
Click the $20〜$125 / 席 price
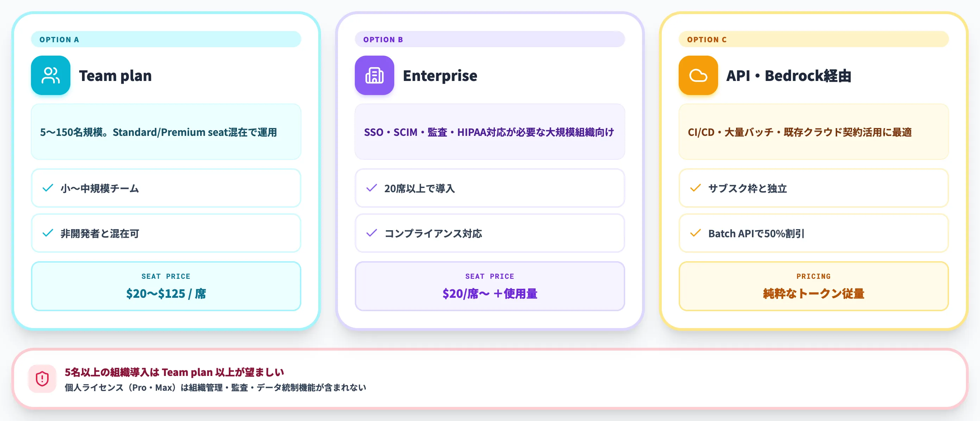[166, 294]
